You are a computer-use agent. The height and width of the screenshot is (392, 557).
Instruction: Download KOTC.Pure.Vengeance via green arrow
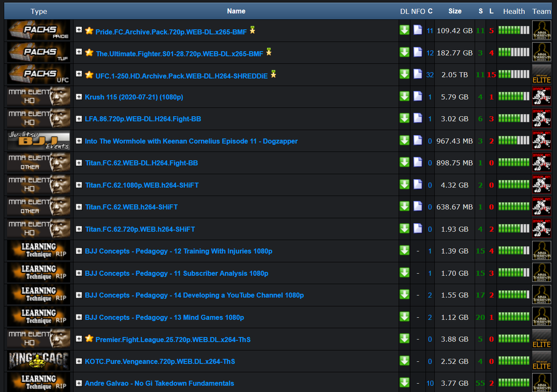point(405,361)
